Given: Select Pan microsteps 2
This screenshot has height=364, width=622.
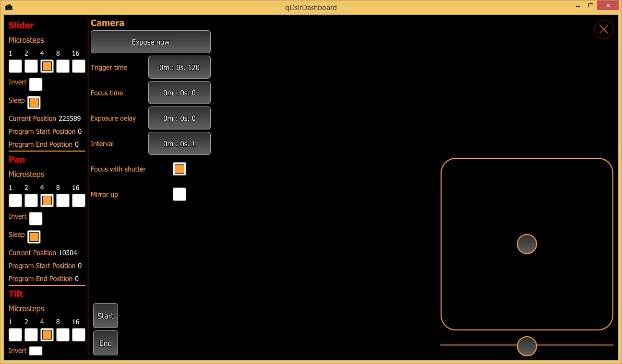Looking at the screenshot, I should pyautogui.click(x=31, y=200).
